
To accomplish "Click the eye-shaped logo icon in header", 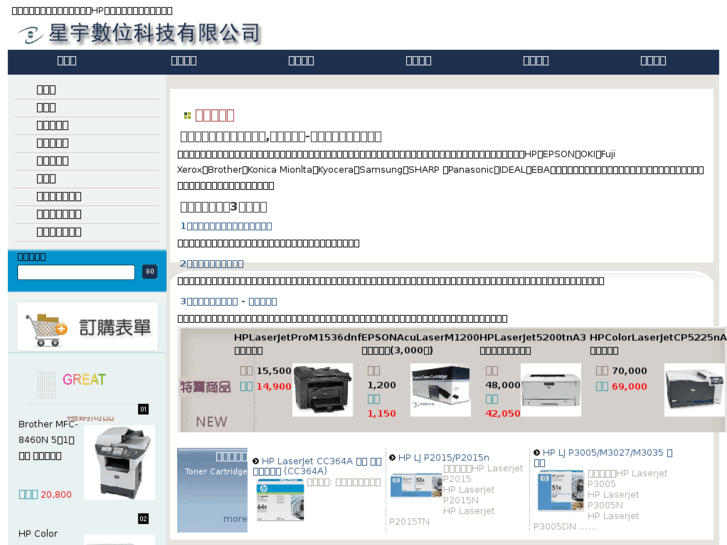I will (x=30, y=35).
